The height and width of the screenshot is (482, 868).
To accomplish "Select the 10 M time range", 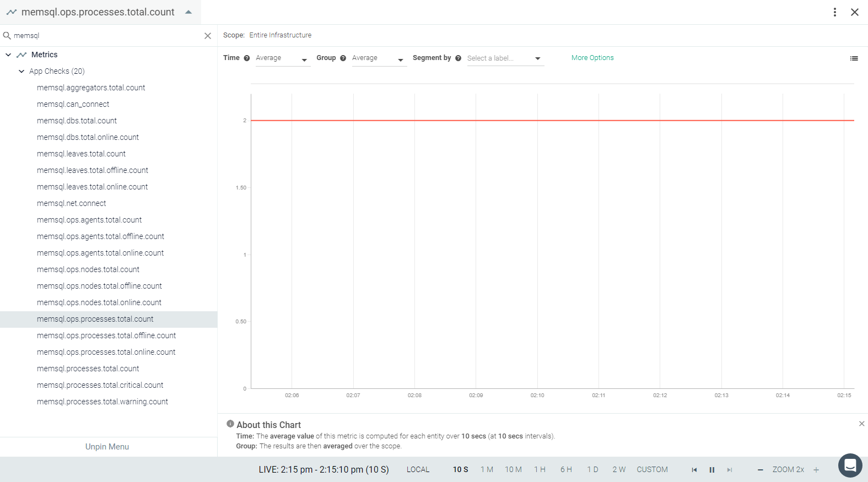I will click(x=513, y=470).
